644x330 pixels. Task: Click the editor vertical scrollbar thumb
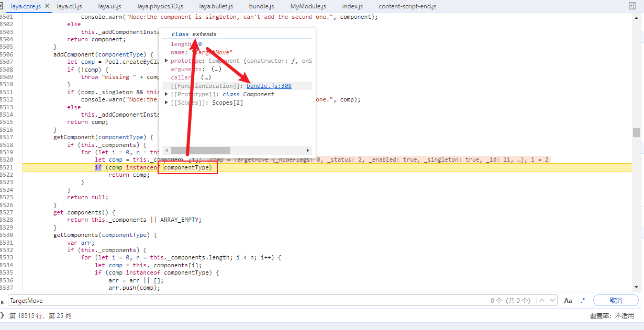tap(636, 132)
